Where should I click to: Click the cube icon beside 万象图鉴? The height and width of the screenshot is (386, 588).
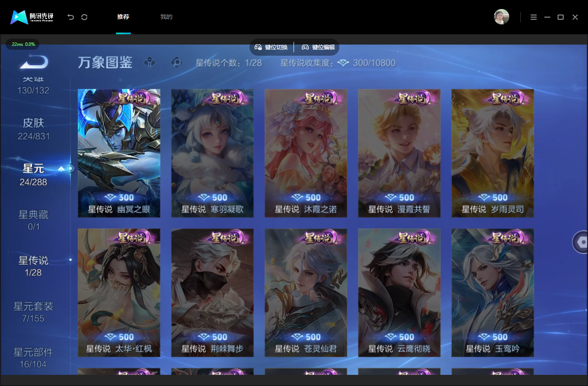pos(150,63)
